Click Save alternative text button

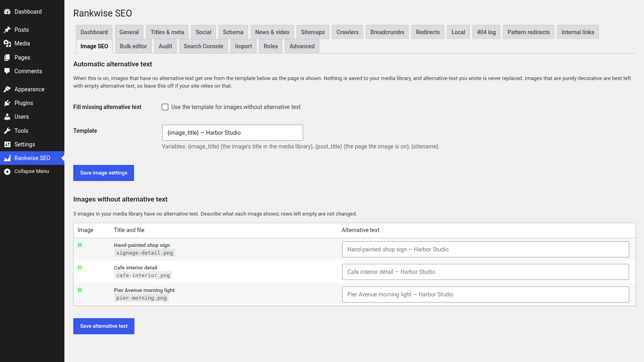[104, 326]
